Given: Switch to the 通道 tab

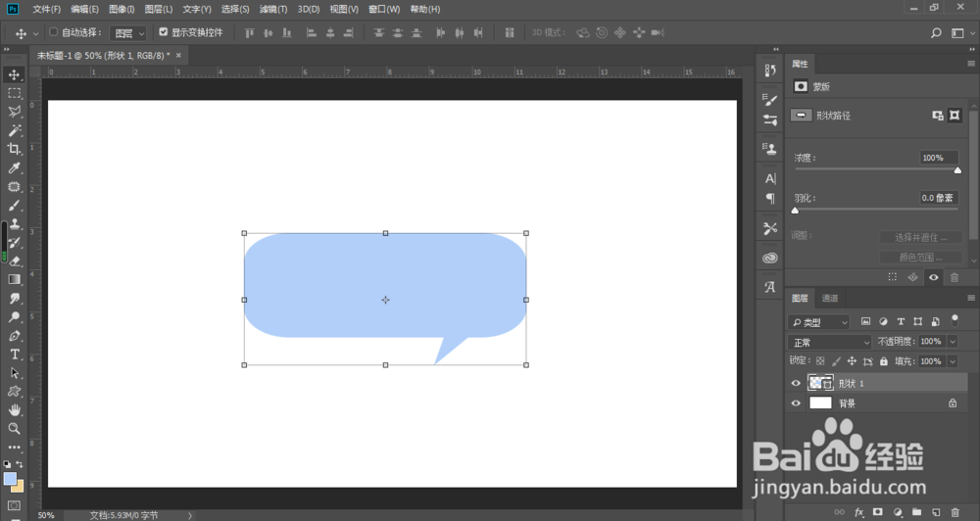Looking at the screenshot, I should (829, 298).
